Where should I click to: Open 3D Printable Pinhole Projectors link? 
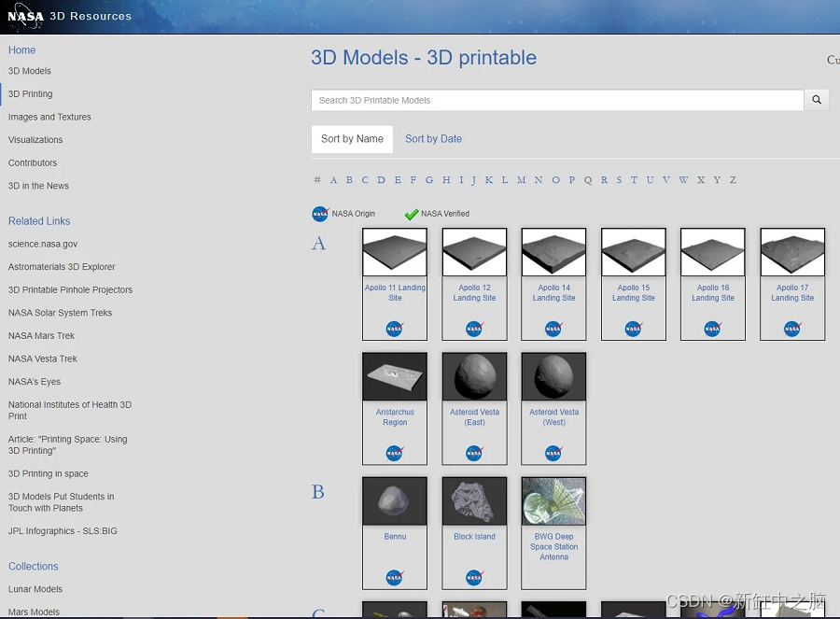[70, 290]
